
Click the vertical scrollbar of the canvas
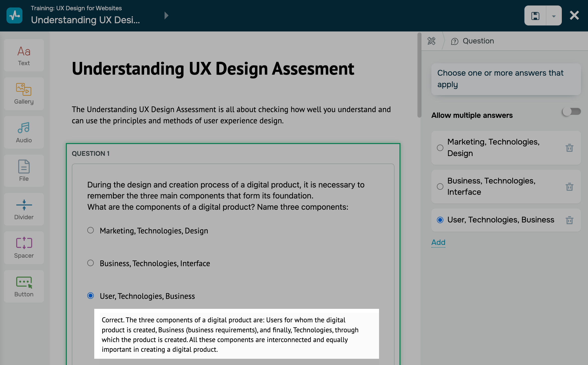click(x=419, y=75)
